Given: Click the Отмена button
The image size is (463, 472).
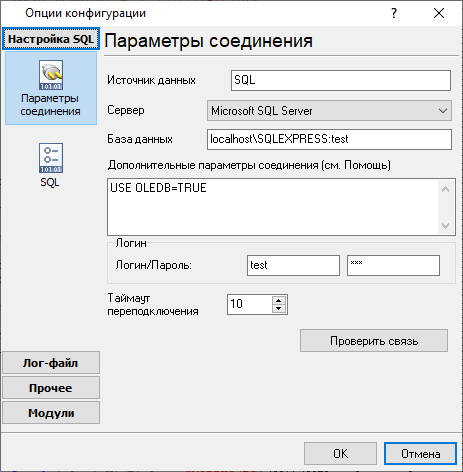Looking at the screenshot, I should (420, 454).
